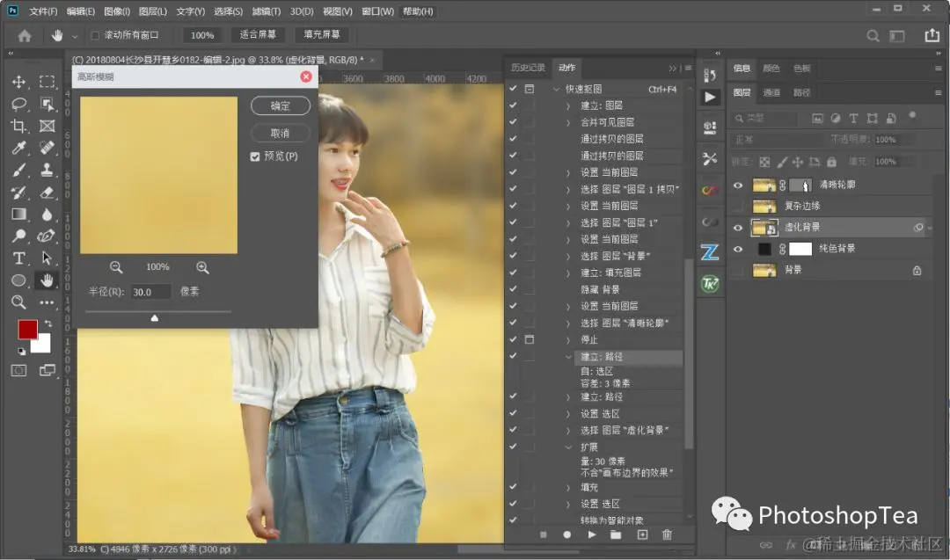This screenshot has width=950, height=560.
Task: Open the red foreground color swatch
Action: pyautogui.click(x=27, y=330)
